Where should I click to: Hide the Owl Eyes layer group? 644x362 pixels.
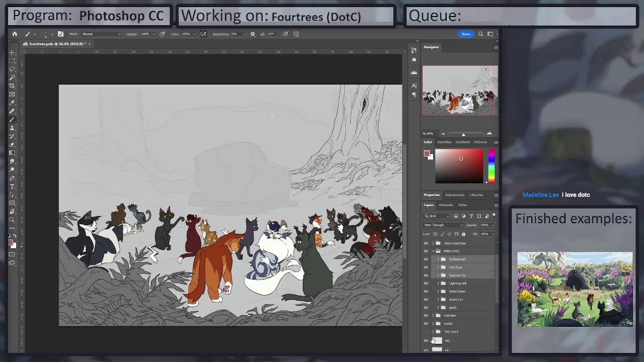click(x=426, y=267)
